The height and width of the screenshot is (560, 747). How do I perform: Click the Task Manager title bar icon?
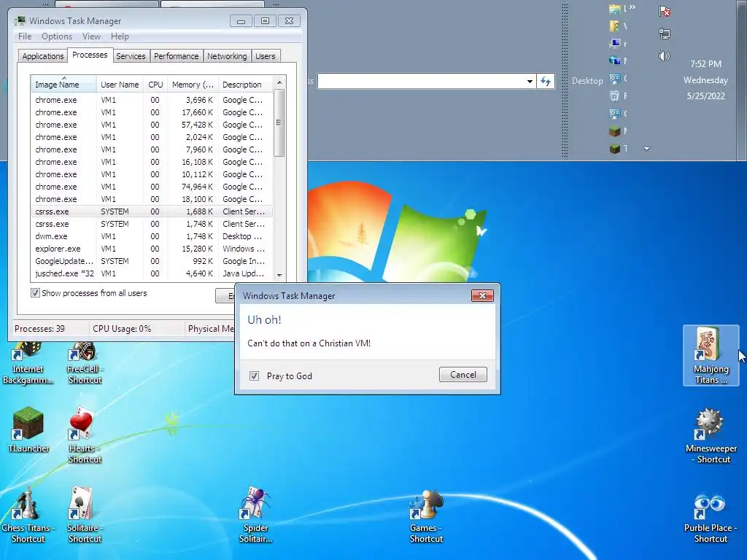[20, 21]
